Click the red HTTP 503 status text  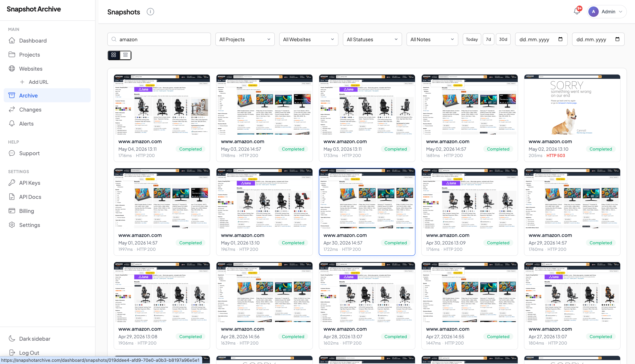pos(555,156)
